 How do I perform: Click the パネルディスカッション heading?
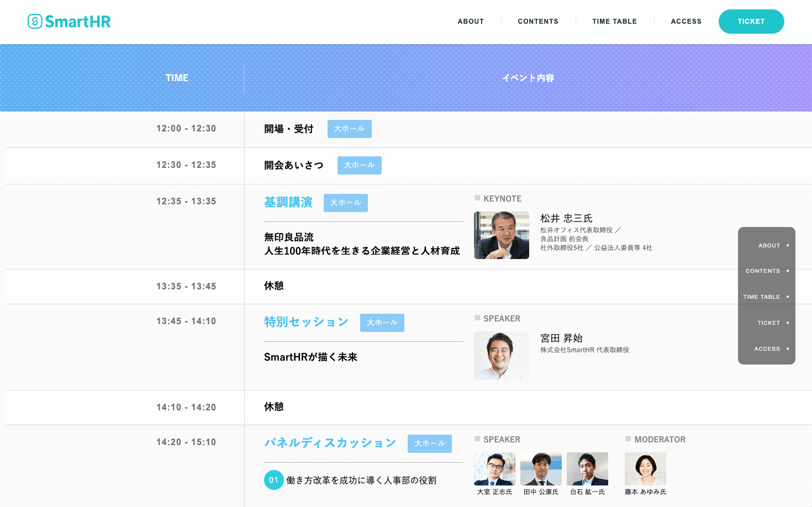point(330,443)
